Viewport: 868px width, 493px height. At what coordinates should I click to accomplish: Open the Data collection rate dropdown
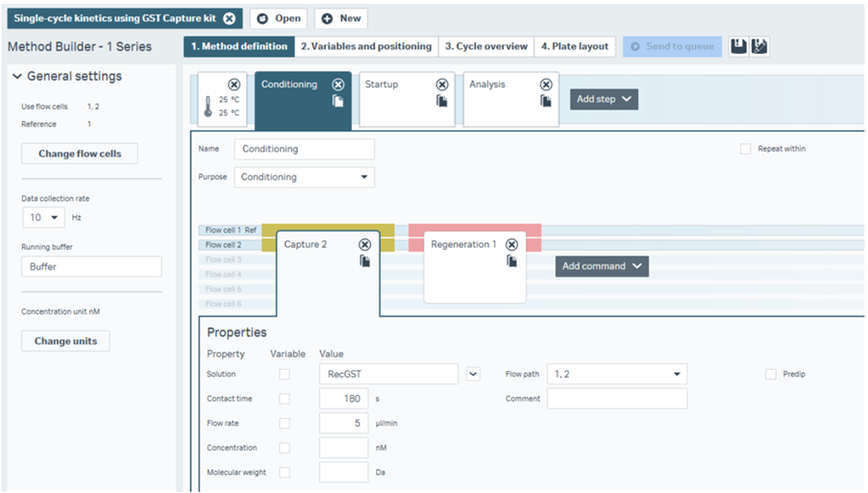click(43, 217)
